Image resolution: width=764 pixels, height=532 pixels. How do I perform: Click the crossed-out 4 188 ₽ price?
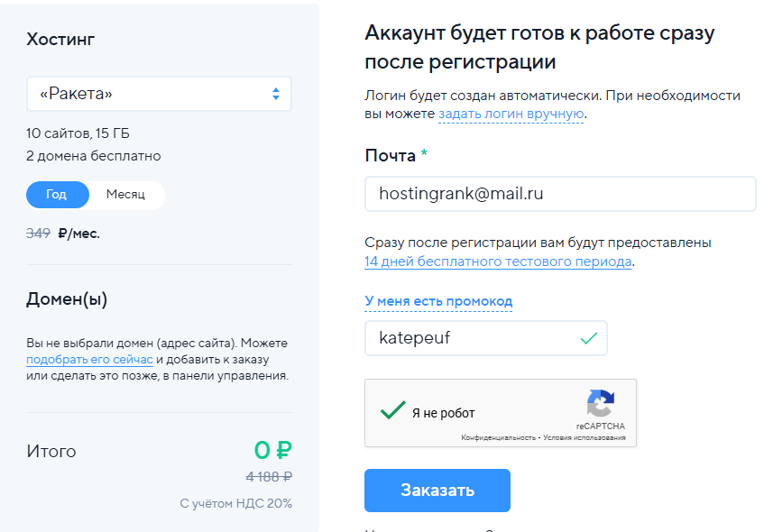tap(269, 476)
